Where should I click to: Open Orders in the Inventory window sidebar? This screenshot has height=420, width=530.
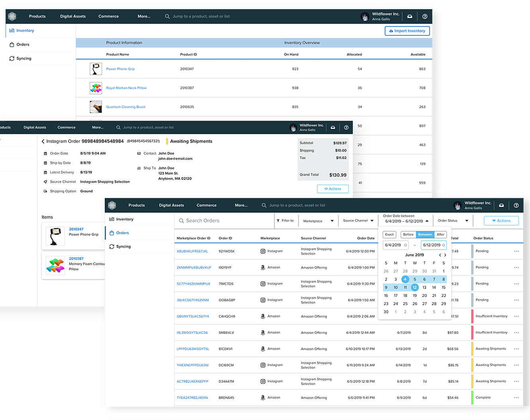point(23,45)
